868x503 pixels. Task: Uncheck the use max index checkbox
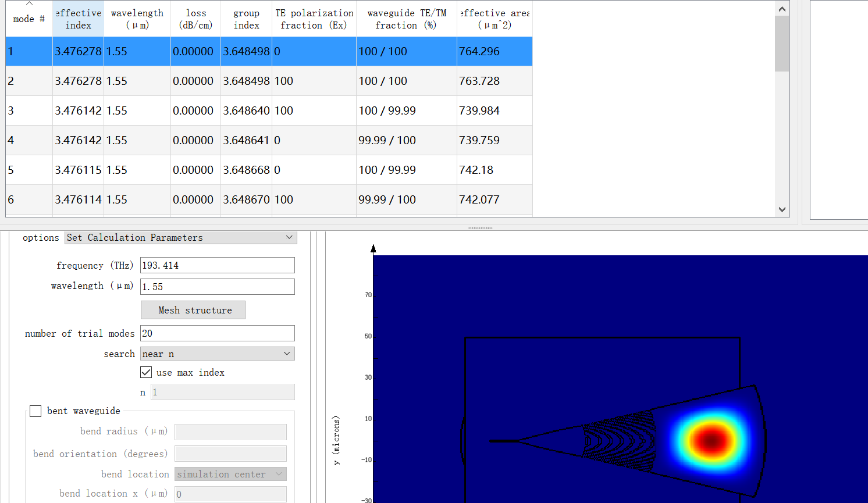click(146, 372)
